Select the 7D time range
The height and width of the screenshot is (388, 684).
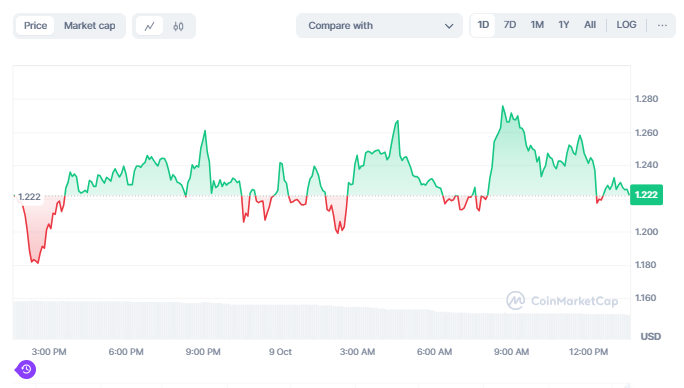click(510, 25)
